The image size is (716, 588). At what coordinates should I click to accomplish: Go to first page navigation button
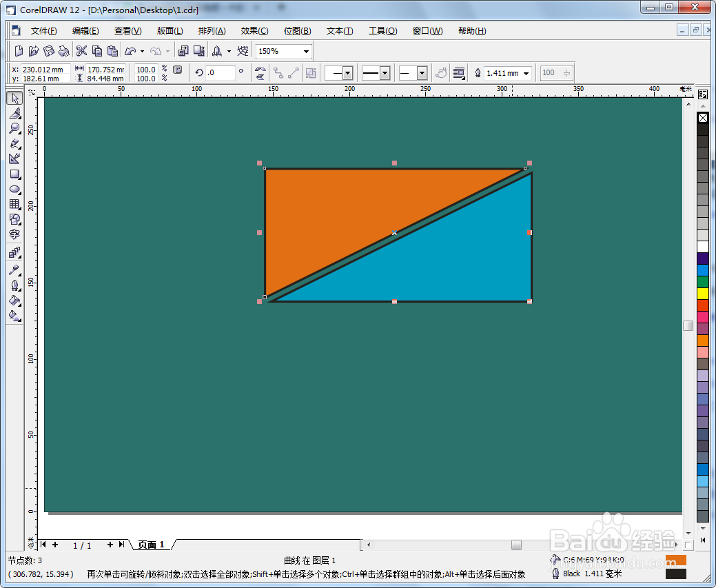pos(43,544)
